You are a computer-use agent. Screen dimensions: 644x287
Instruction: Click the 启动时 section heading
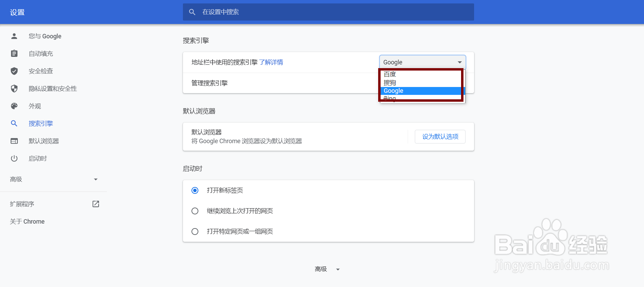[x=193, y=169]
